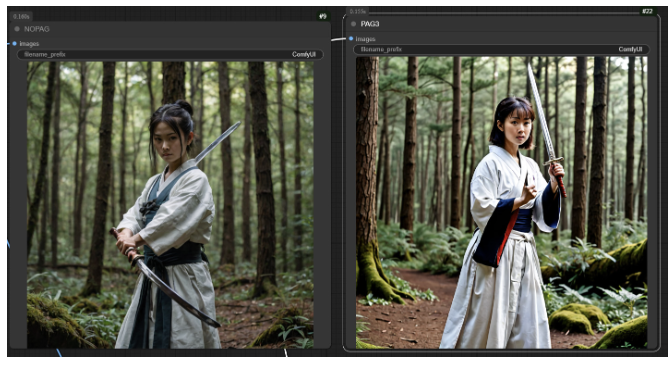
Task: Edit filename_prefix field in the PAG3 node
Action: (x=502, y=49)
